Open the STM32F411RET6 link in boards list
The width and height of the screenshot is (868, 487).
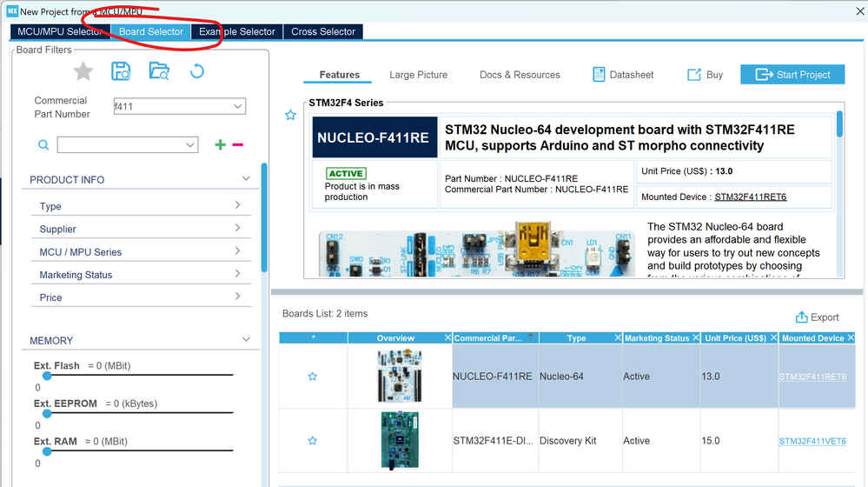812,377
